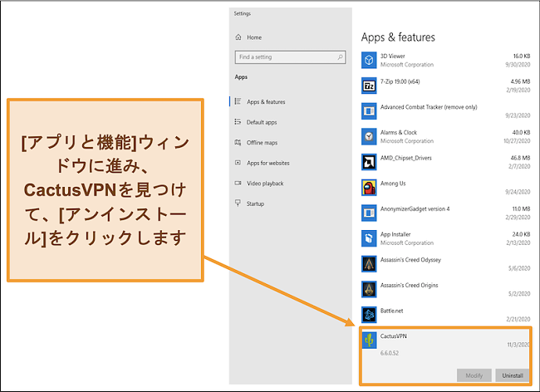
Task: Click the Modify button for CactusVPN
Action: pos(474,375)
